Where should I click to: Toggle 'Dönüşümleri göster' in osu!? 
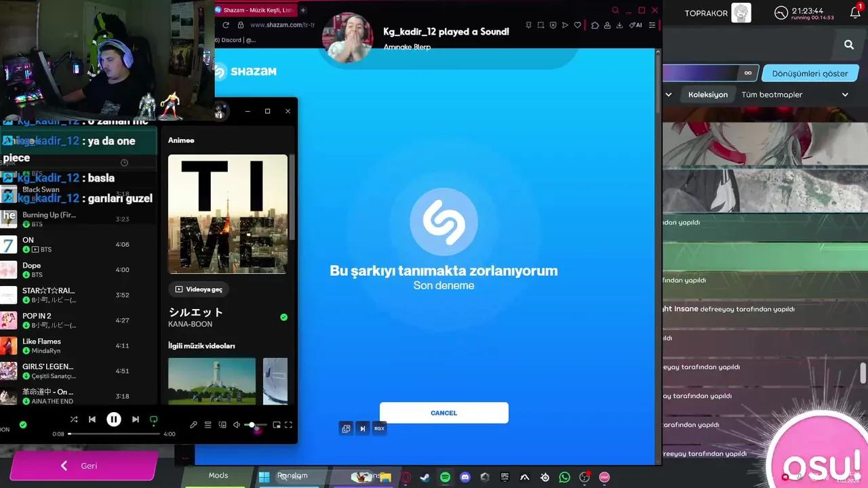[x=810, y=73]
